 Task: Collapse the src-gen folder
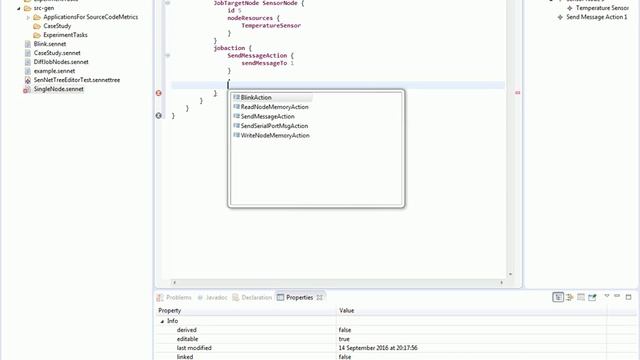pyautogui.click(x=18, y=8)
